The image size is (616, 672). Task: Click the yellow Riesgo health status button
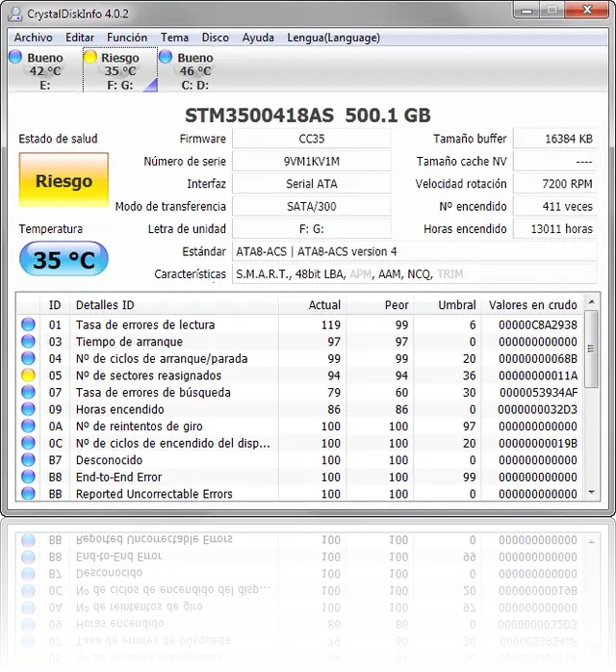[64, 180]
